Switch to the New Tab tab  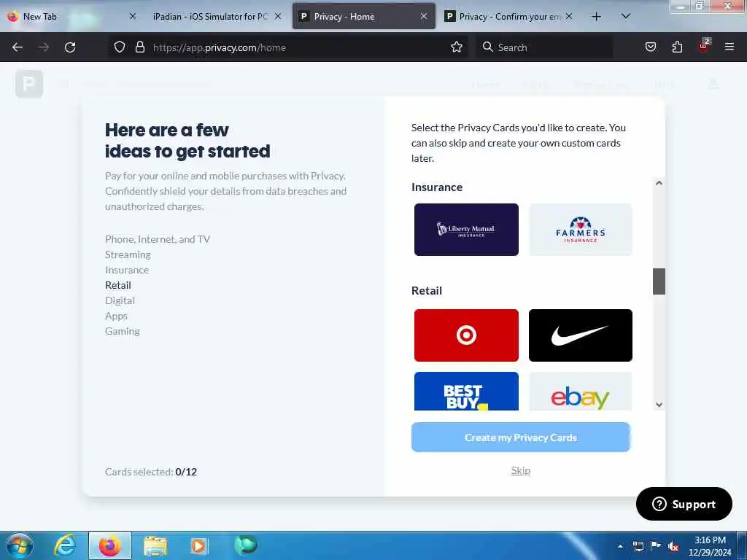click(71, 17)
